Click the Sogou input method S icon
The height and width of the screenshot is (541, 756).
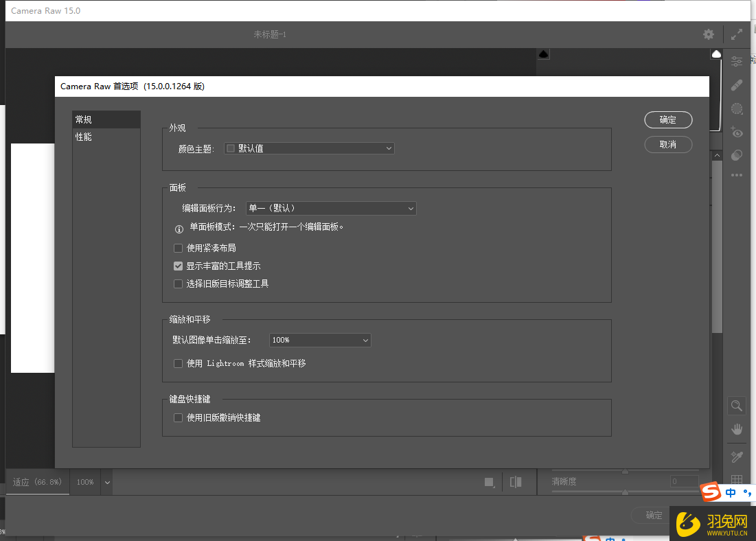[711, 492]
